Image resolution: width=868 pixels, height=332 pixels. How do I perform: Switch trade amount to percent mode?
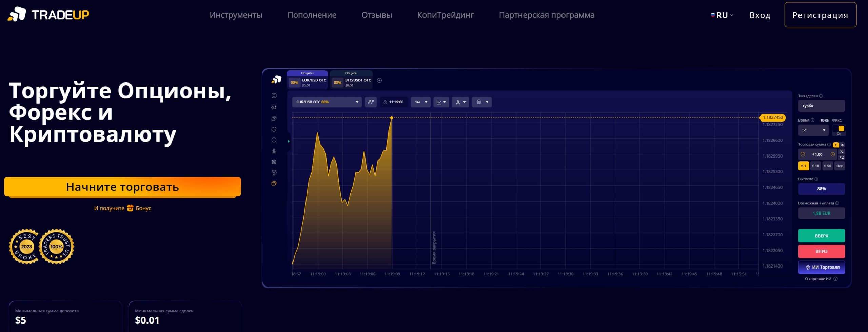tap(842, 145)
